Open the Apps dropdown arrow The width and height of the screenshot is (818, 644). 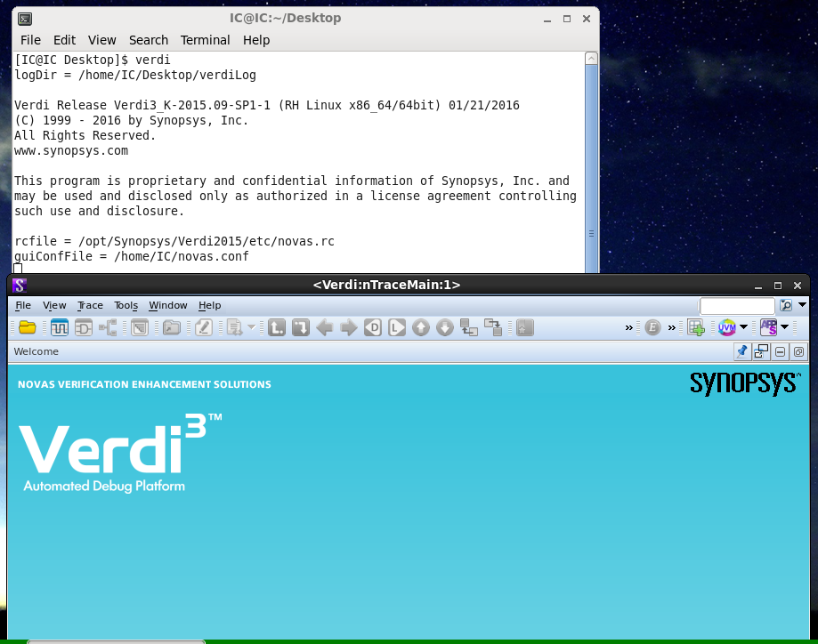pos(784,327)
